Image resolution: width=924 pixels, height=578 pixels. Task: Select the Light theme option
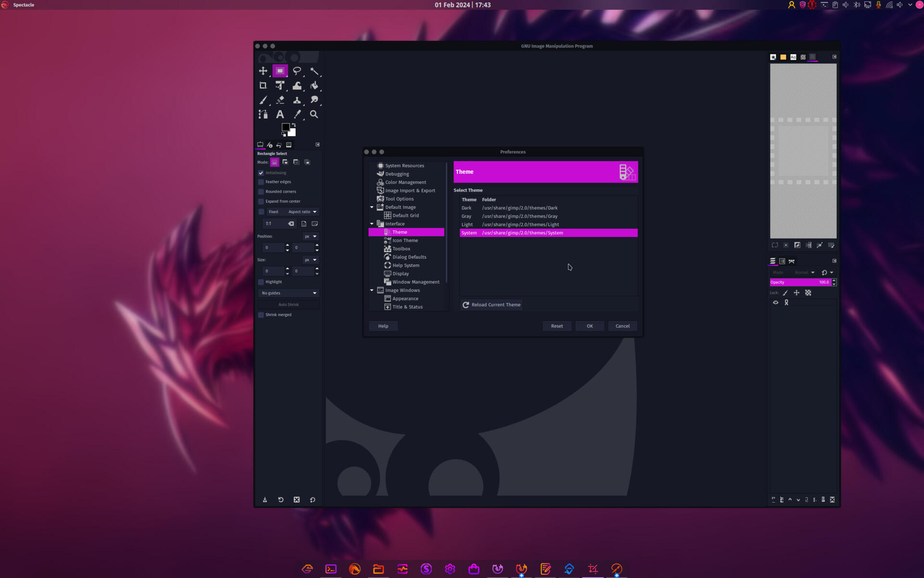pyautogui.click(x=467, y=224)
